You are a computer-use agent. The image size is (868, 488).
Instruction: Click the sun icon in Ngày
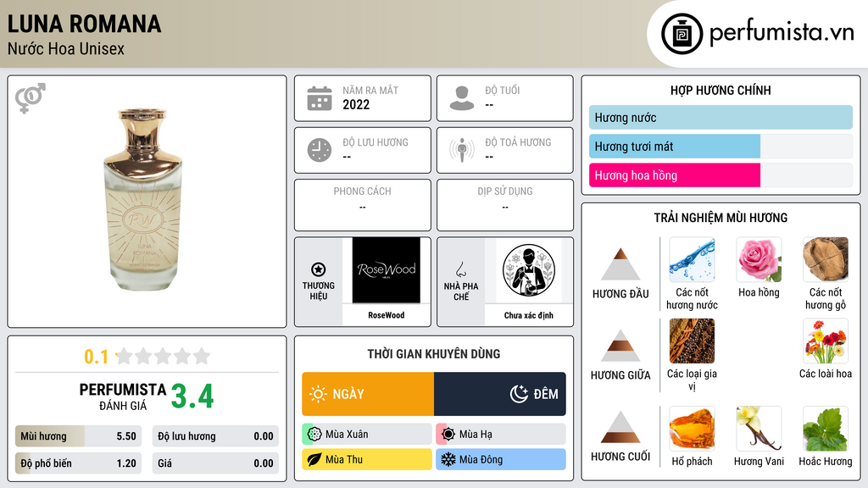pos(318,394)
